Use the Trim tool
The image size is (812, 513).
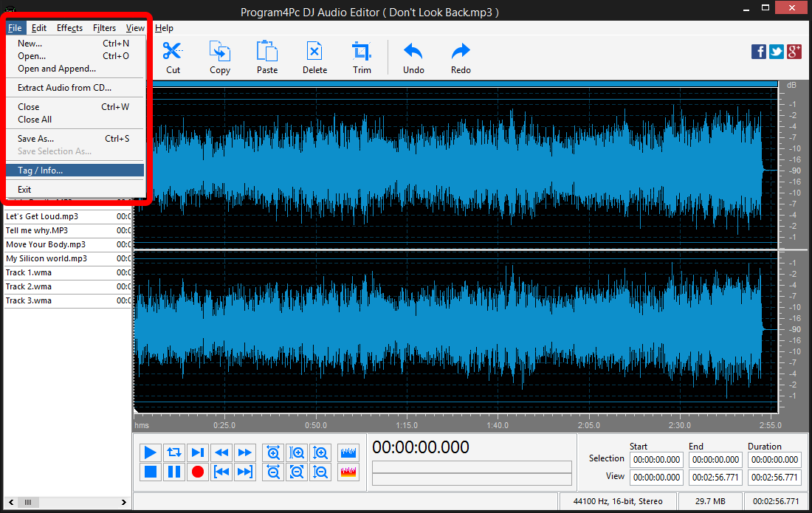tap(362, 57)
